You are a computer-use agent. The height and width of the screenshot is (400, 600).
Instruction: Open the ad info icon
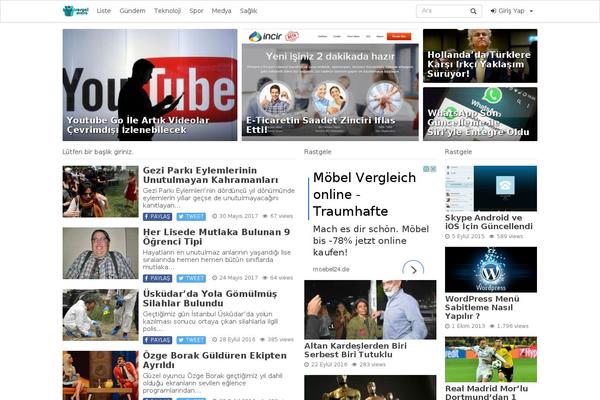[426, 169]
